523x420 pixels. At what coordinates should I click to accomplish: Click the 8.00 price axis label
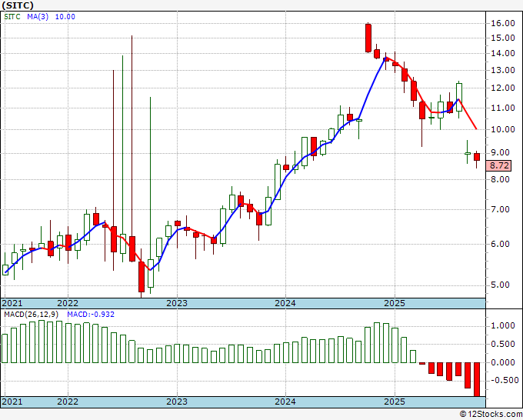point(501,179)
